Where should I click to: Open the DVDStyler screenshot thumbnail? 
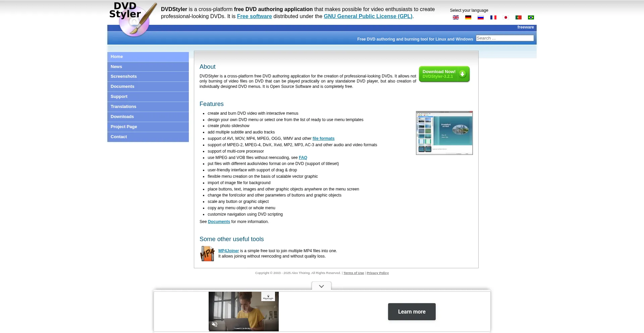[444, 133]
